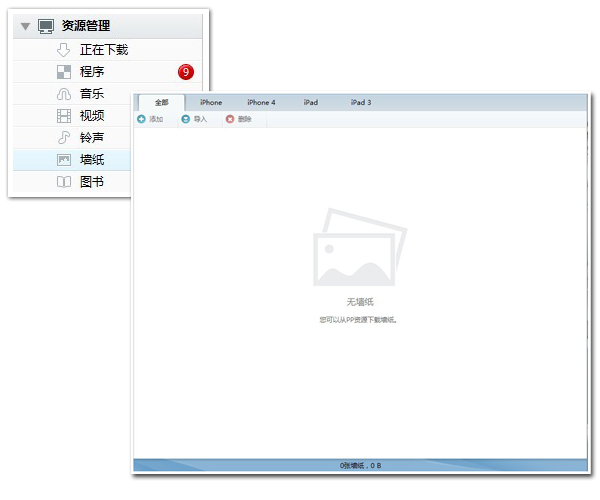Click the empty wallpaper placeholder image

[x=360, y=247]
